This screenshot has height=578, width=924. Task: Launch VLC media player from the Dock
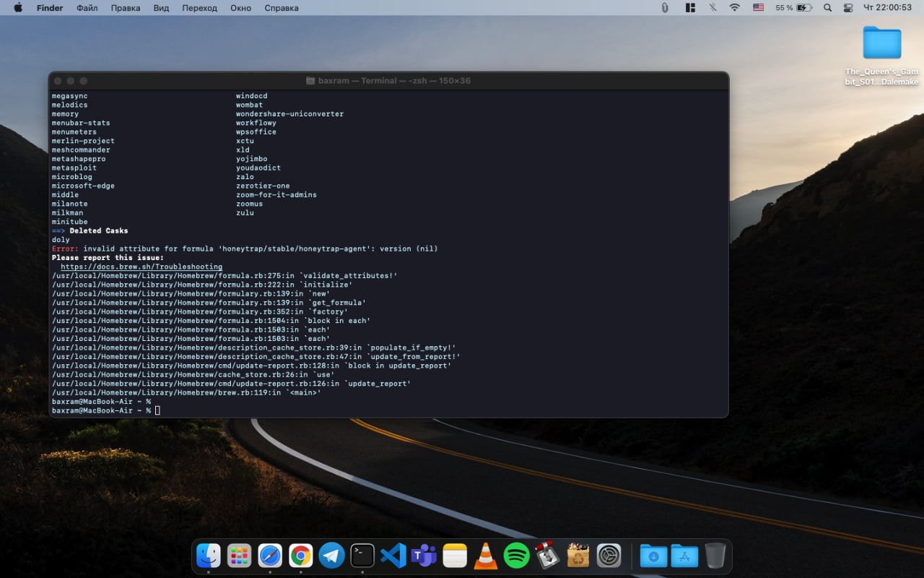tap(486, 556)
